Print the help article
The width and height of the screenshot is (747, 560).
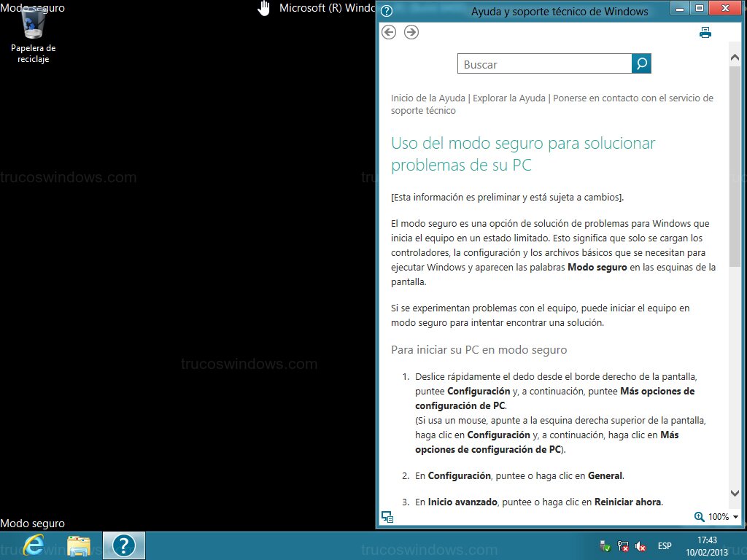coord(705,32)
